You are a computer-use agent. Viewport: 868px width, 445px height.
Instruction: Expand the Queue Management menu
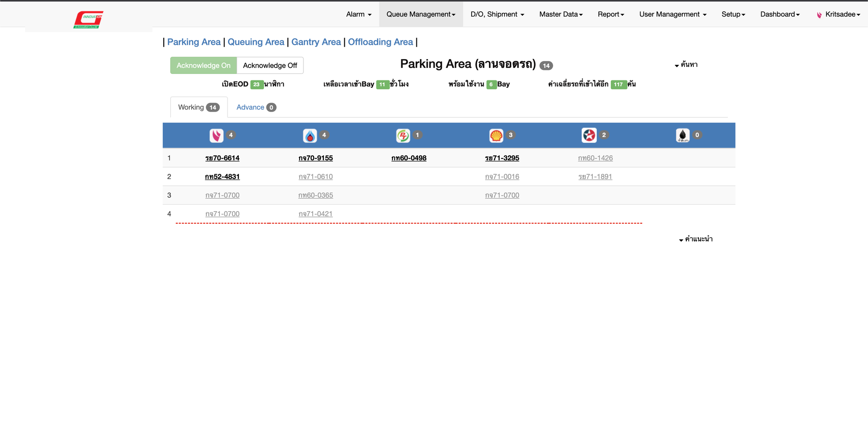coord(421,14)
